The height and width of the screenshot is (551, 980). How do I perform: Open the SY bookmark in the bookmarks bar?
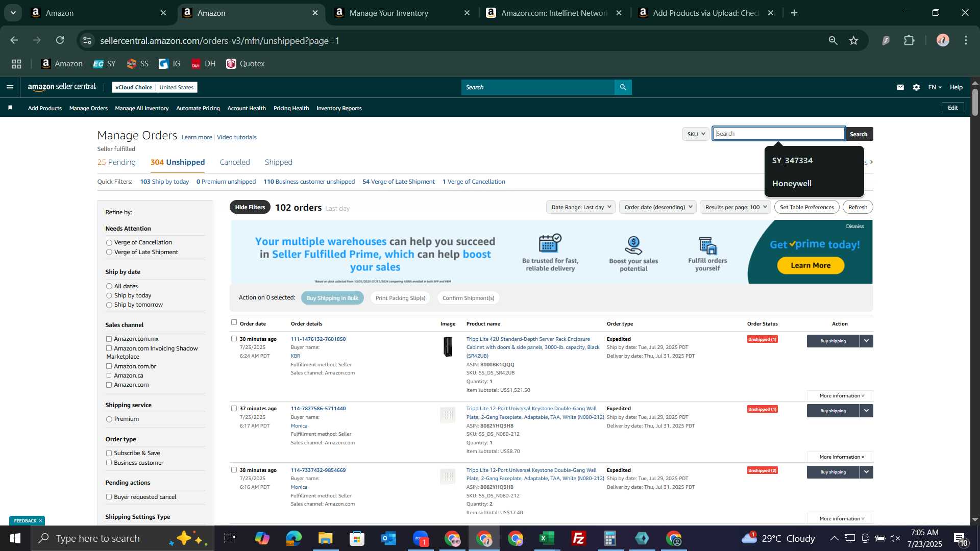coord(105,64)
